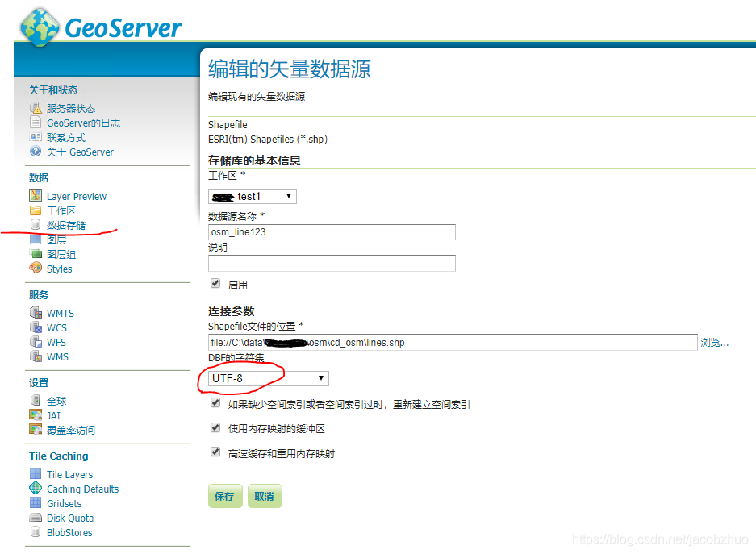Viewport: 756px width, 554px height.
Task: Click the GeoServer的日志 document icon
Action: 36,123
